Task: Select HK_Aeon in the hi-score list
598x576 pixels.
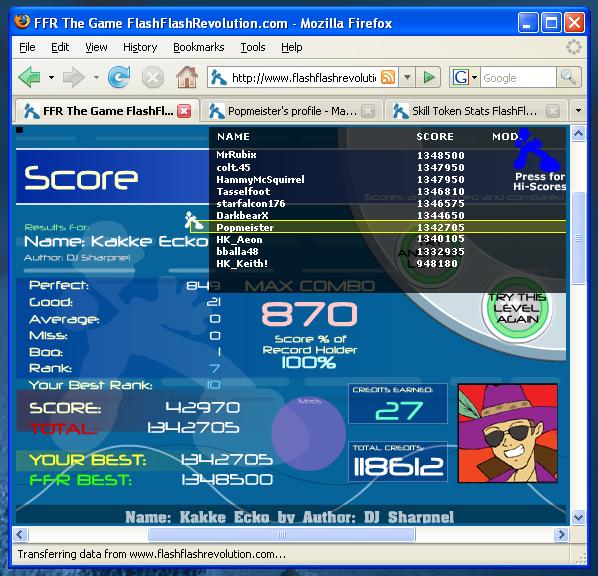Action: pos(240,240)
